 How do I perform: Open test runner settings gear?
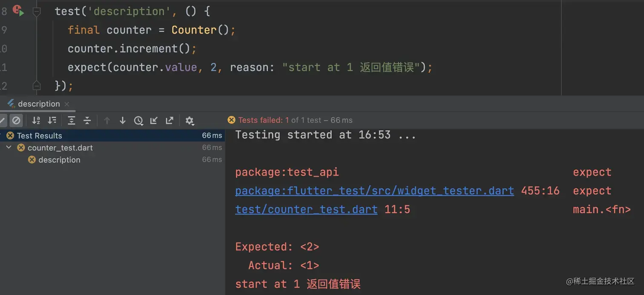pos(190,121)
